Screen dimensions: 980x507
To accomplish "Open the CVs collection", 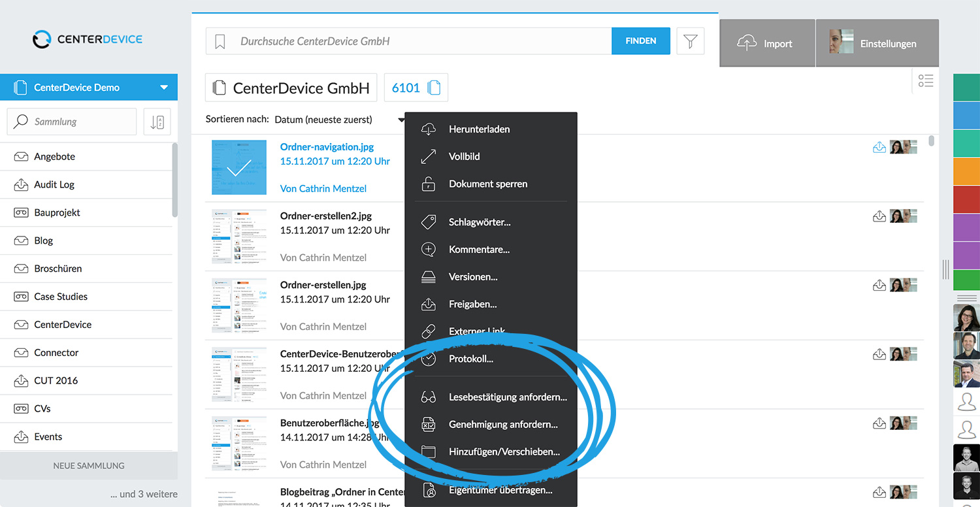I will click(86, 409).
